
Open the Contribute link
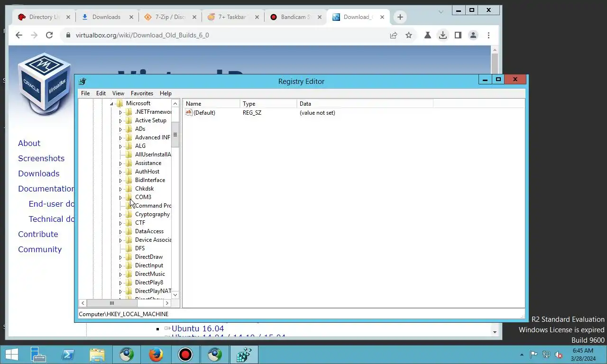click(38, 234)
